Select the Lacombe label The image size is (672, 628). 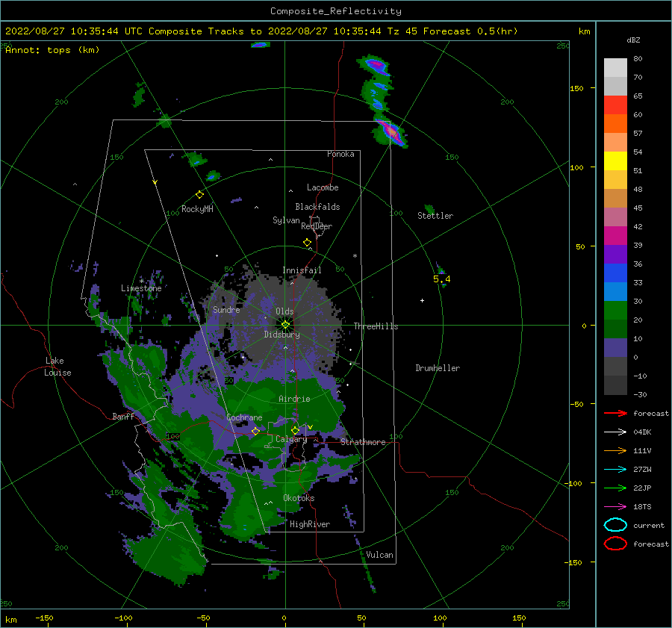(323, 187)
